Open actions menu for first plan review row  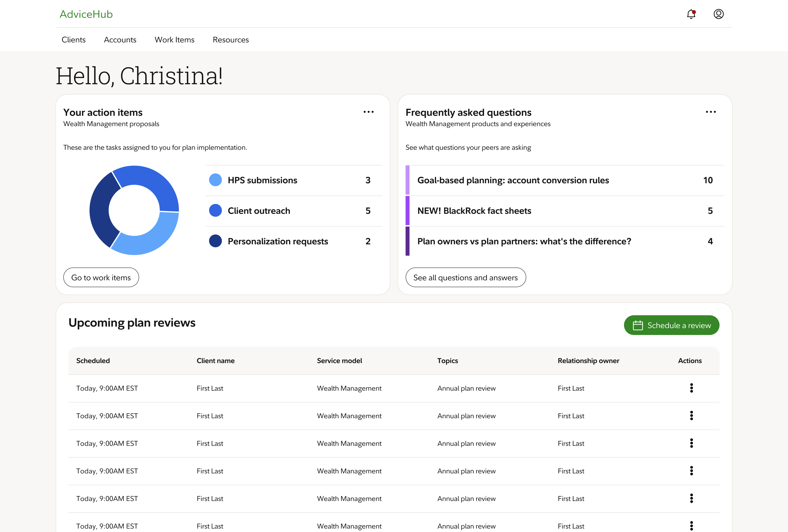point(691,388)
